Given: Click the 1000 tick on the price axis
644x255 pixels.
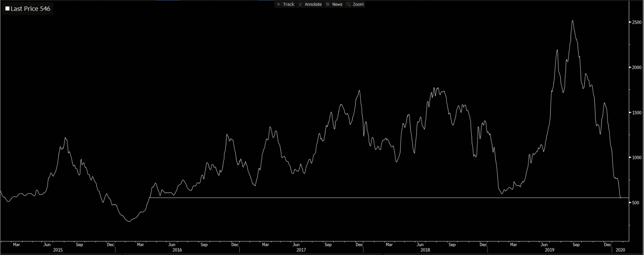Looking at the screenshot, I should [637, 158].
